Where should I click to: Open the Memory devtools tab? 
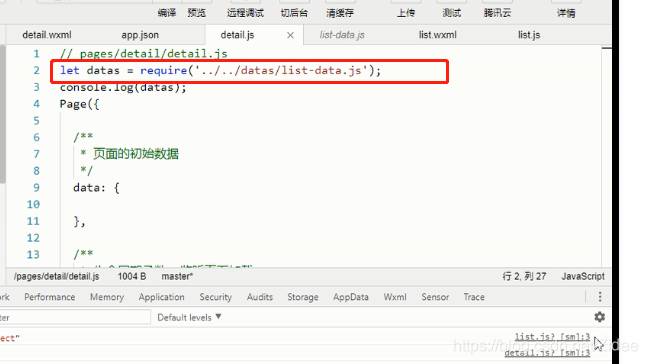point(107,297)
